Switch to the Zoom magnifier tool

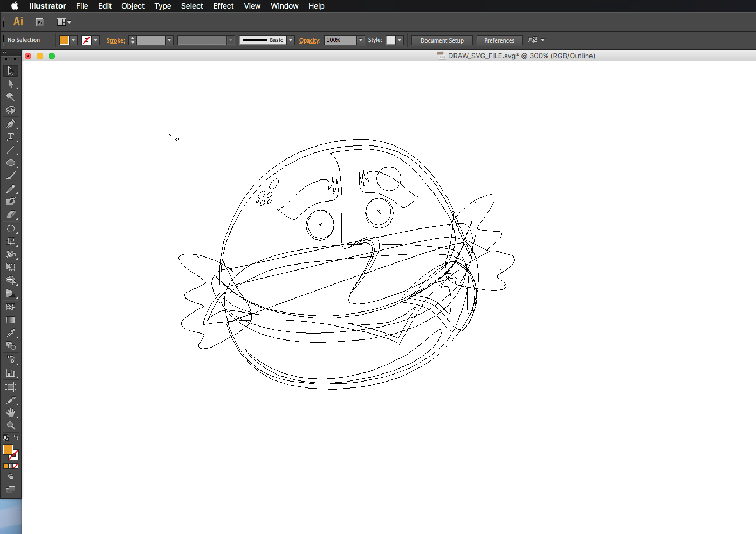[x=10, y=426]
